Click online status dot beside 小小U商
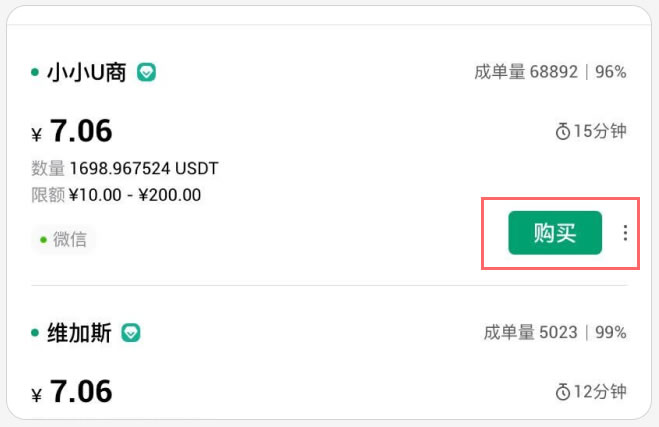The width and height of the screenshot is (659, 427). [x=35, y=72]
